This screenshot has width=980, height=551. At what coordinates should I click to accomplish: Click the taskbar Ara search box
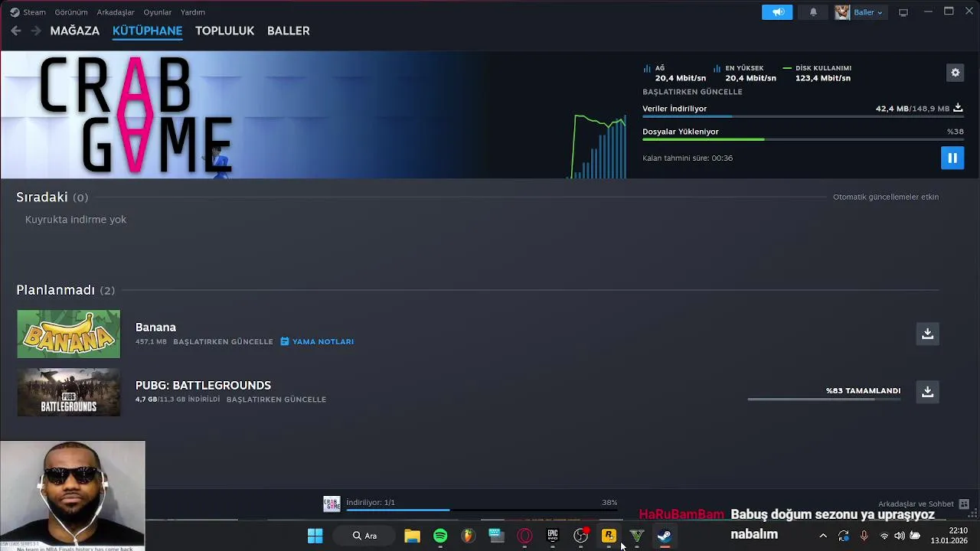(x=364, y=536)
